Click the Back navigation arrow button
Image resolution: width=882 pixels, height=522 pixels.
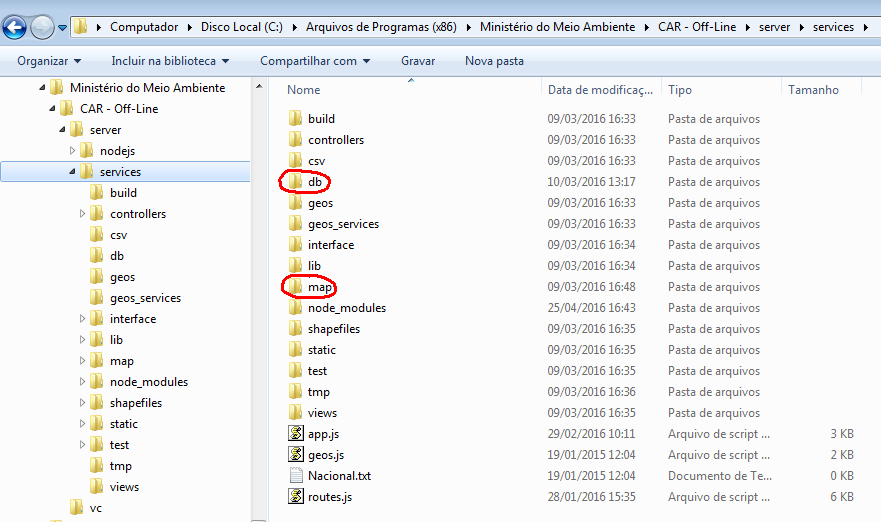tap(14, 27)
